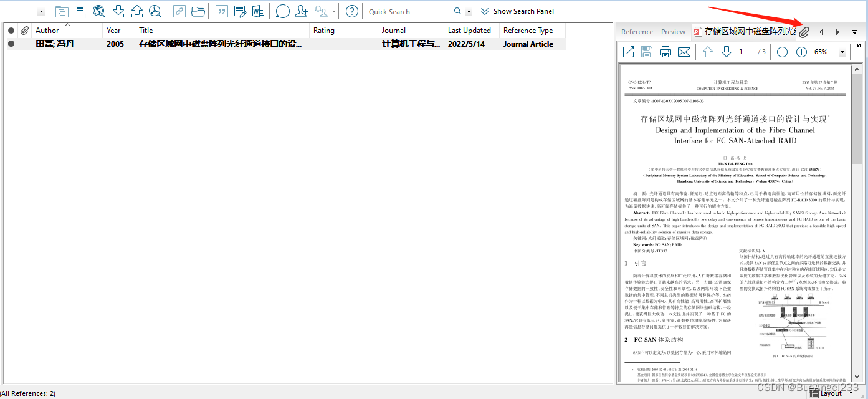This screenshot has width=868, height=399.
Task: Click the Email PDF envelope icon
Action: (x=684, y=52)
